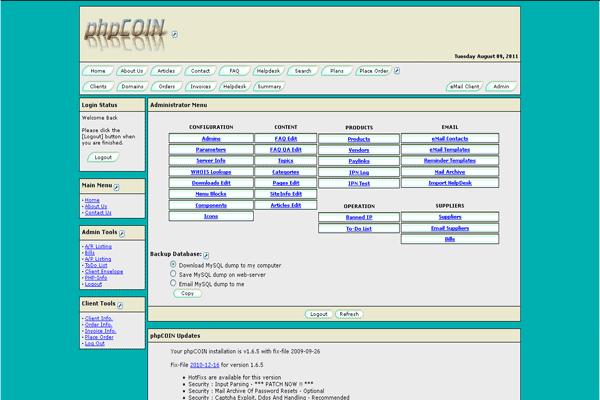Click the edit icon beside the phpCOIN logo
600x400 pixels.
tap(174, 34)
